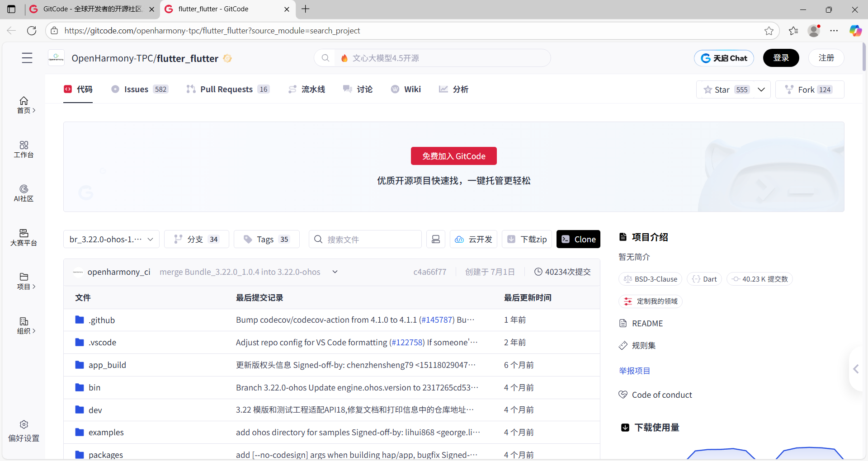
Task: Open the examples folder
Action: 106,432
